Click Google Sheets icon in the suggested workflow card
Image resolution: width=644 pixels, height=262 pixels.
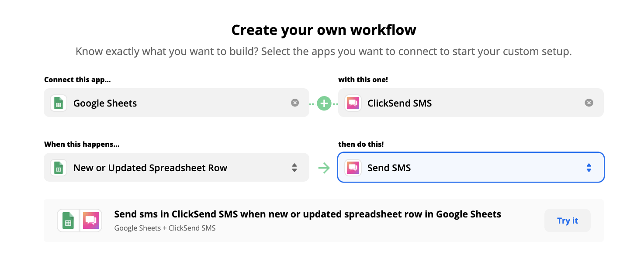click(x=68, y=221)
